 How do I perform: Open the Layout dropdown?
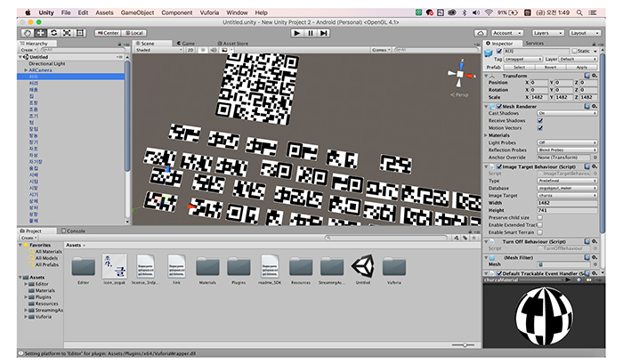[585, 33]
